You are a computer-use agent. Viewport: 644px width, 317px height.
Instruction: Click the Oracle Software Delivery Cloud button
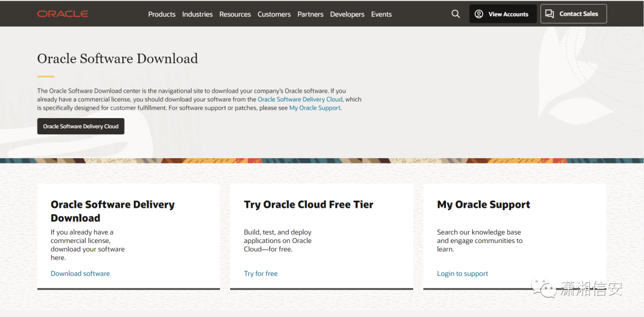81,126
